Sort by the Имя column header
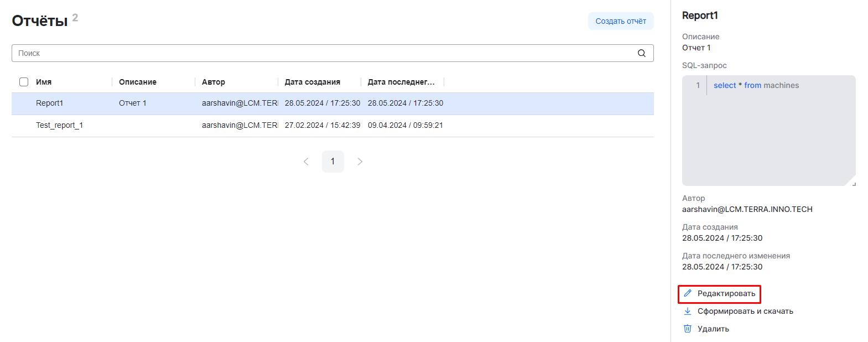 click(44, 82)
